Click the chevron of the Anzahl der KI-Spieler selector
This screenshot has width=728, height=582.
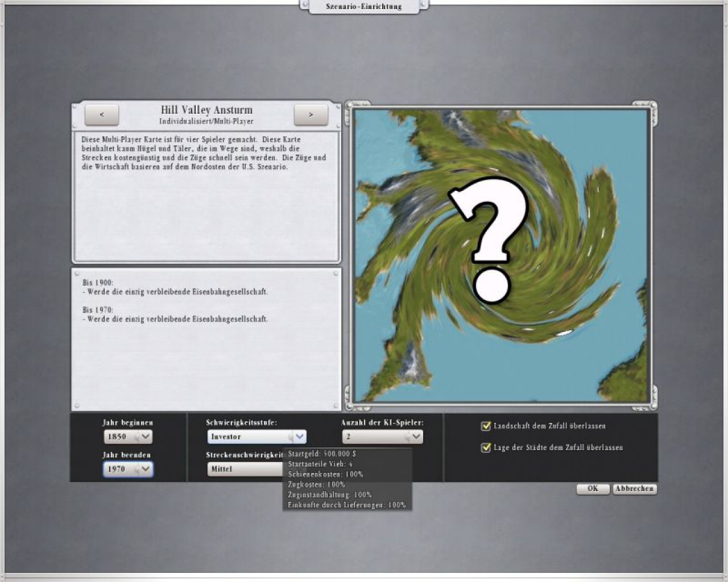coord(416,436)
